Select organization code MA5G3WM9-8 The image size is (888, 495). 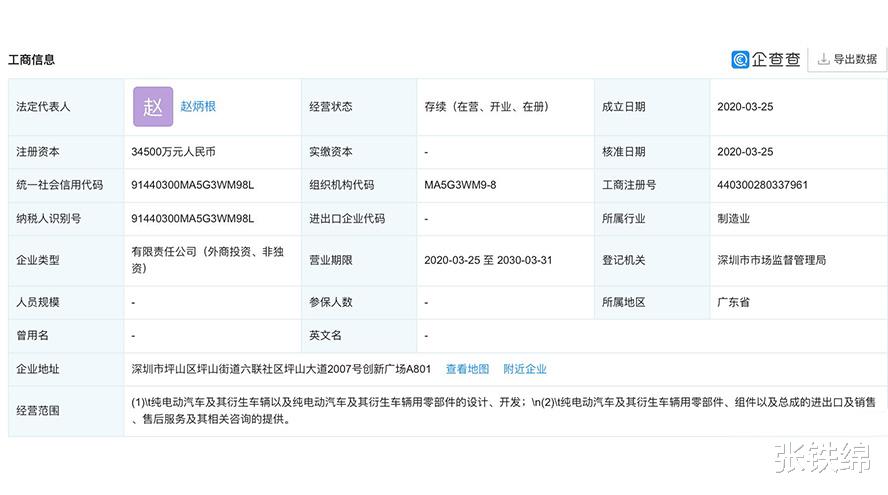click(460, 185)
